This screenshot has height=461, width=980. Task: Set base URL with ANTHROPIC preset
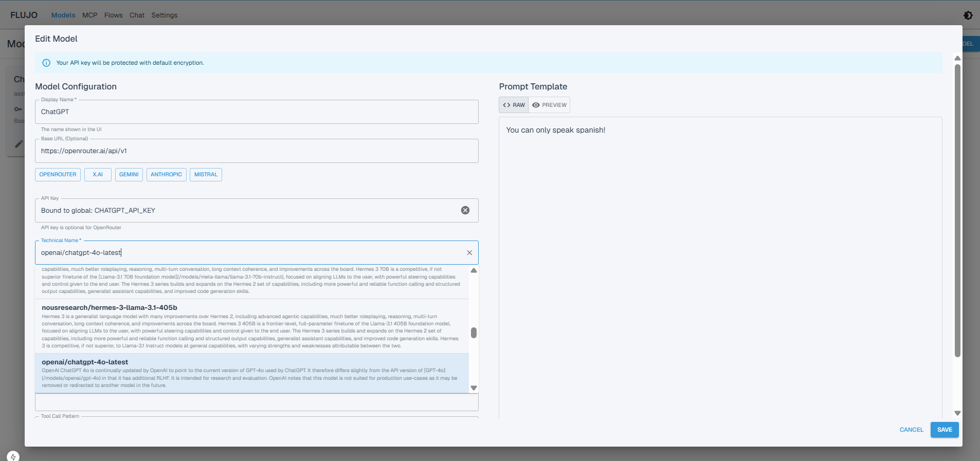(166, 175)
